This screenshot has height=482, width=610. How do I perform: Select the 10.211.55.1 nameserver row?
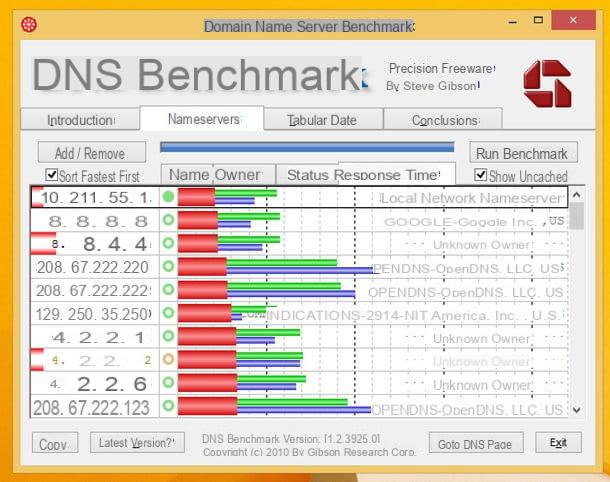(299, 196)
